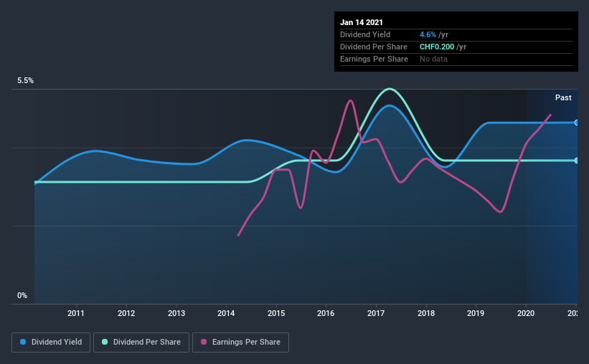The height and width of the screenshot is (364, 589).
Task: Click the 0% y-axis label
Action: tap(22, 296)
